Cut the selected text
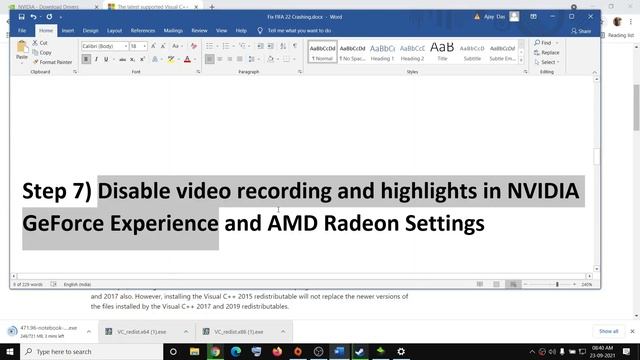 point(40,43)
